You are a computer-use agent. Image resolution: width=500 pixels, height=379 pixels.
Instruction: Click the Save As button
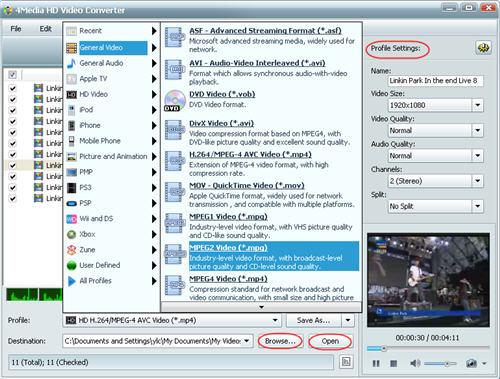tap(314, 320)
